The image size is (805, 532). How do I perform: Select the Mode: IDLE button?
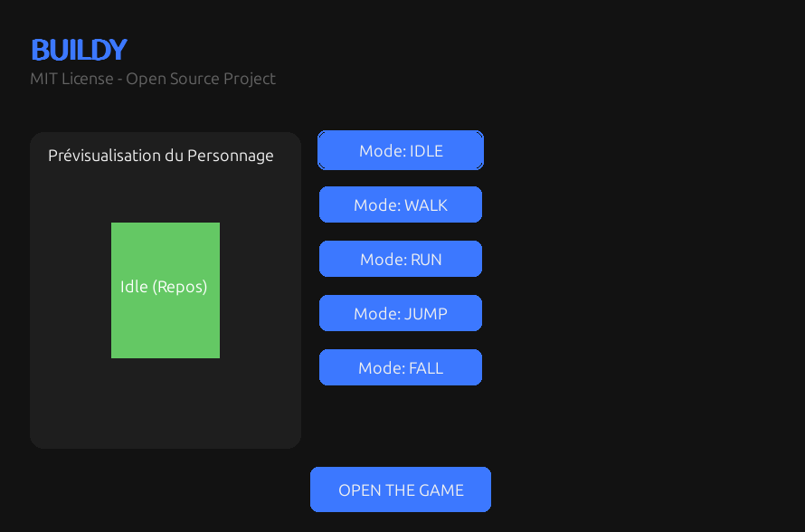coord(401,150)
